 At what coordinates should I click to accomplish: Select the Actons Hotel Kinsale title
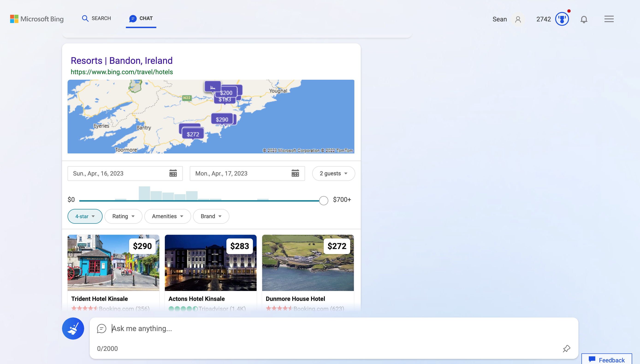(197, 299)
